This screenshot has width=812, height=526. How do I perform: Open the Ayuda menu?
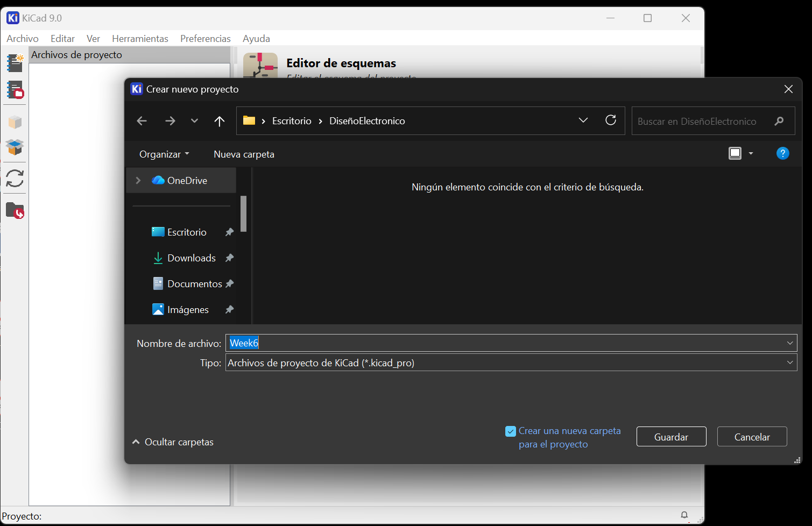pyautogui.click(x=256, y=39)
